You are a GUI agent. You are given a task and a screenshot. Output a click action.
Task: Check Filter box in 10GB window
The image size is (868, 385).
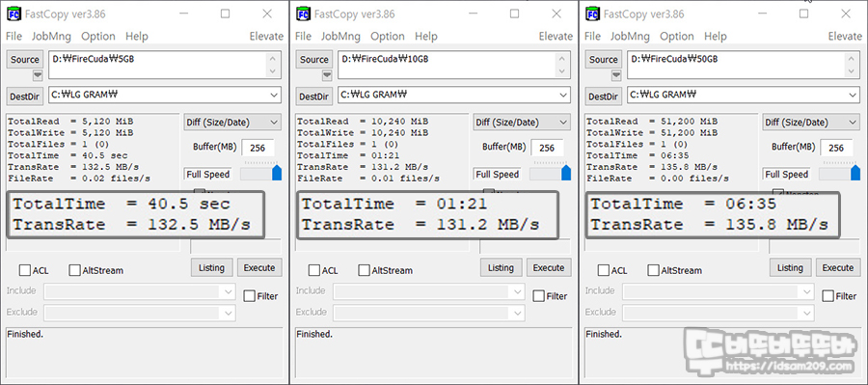point(539,296)
